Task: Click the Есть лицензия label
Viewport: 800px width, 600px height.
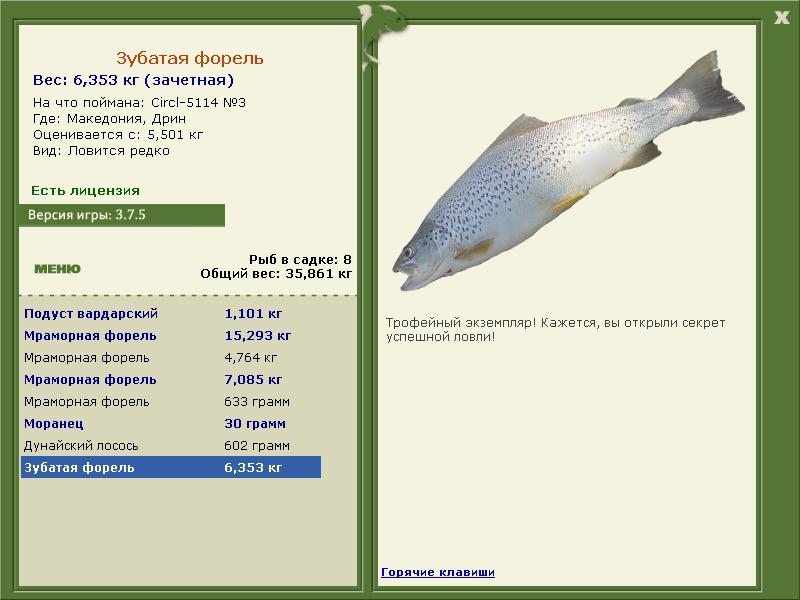Action: coord(85,191)
